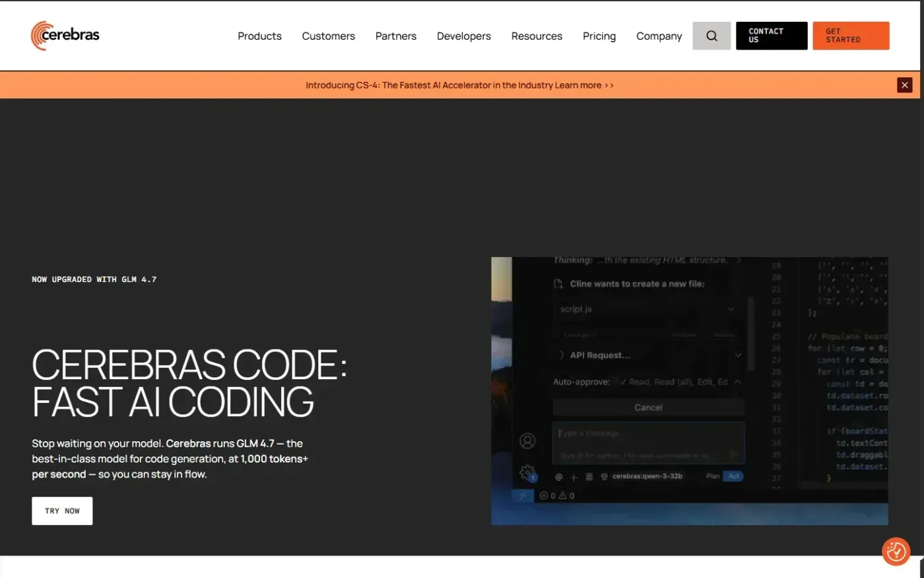Click the Try Now button
The image size is (924, 578).
coord(62,511)
